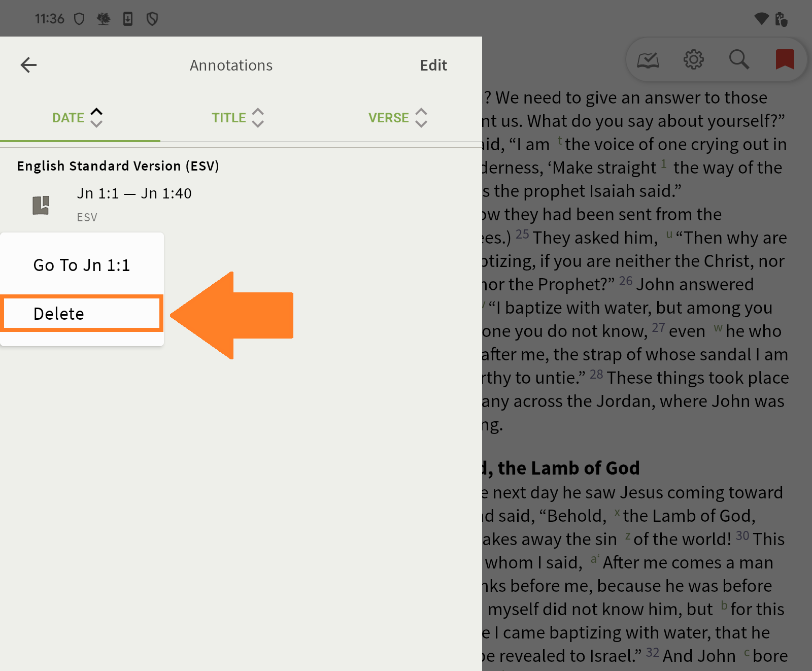
Task: Tap the search magnifier icon
Action: point(739,60)
